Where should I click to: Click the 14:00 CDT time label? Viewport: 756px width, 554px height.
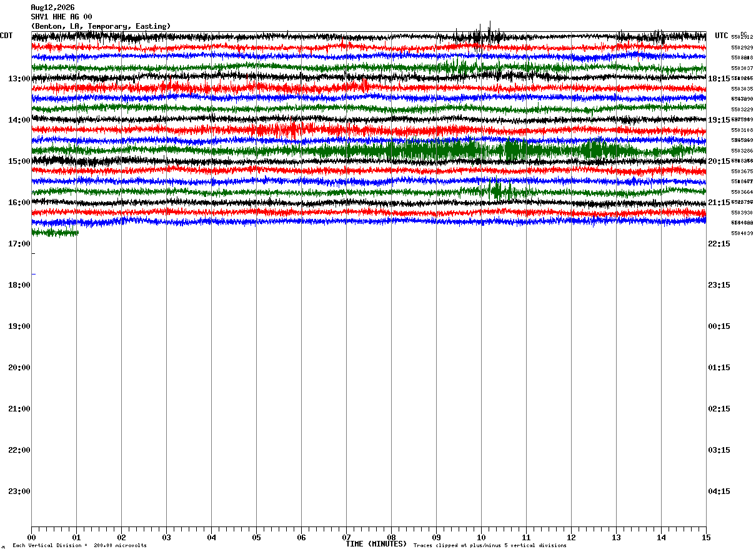click(x=19, y=120)
